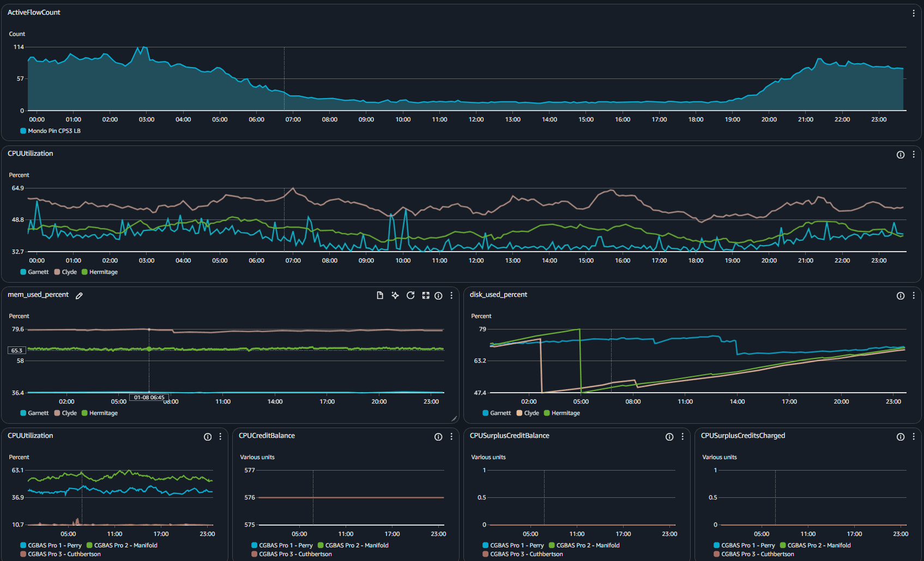Toggle CGBAS Pro 2 - Manifold in CPUUtilization legend
The width and height of the screenshot is (924, 561).
click(x=122, y=545)
